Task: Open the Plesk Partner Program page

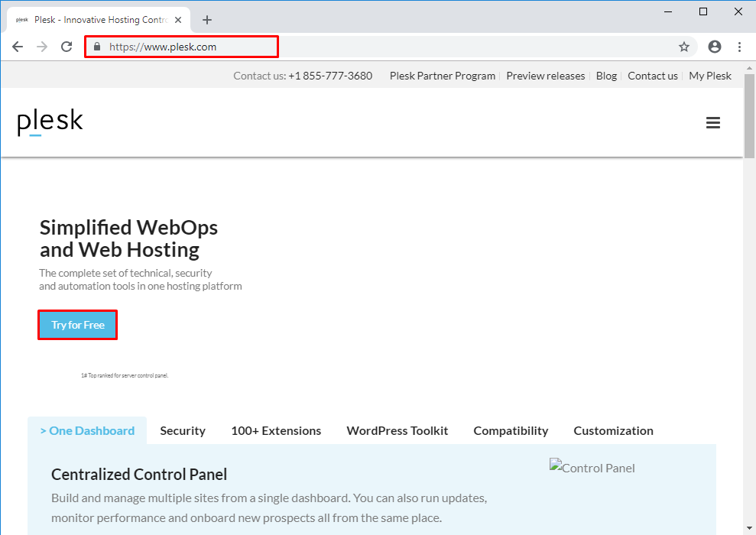Action: click(x=442, y=76)
